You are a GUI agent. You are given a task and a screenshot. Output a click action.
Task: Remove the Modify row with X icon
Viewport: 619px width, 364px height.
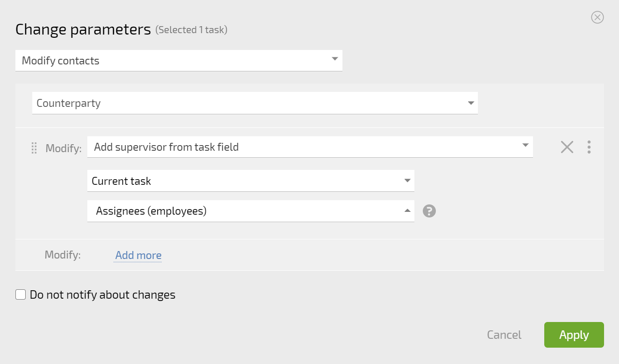tap(567, 147)
